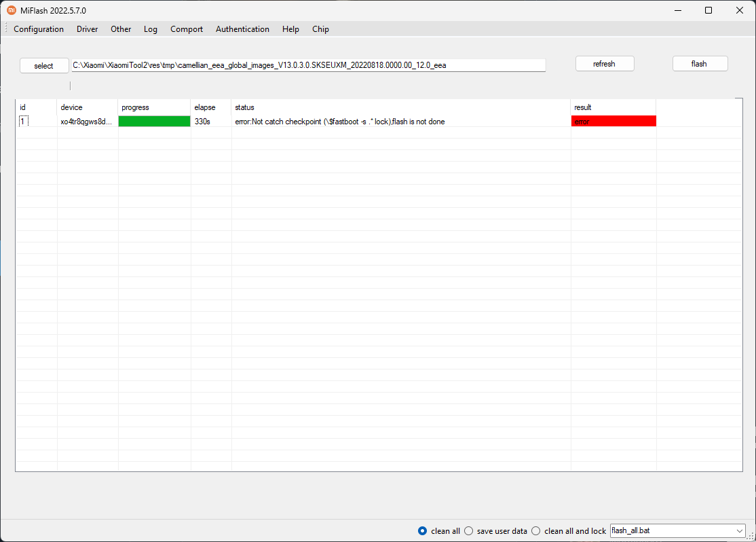Click the refresh button
Screen dimensions: 756x542
click(605, 64)
